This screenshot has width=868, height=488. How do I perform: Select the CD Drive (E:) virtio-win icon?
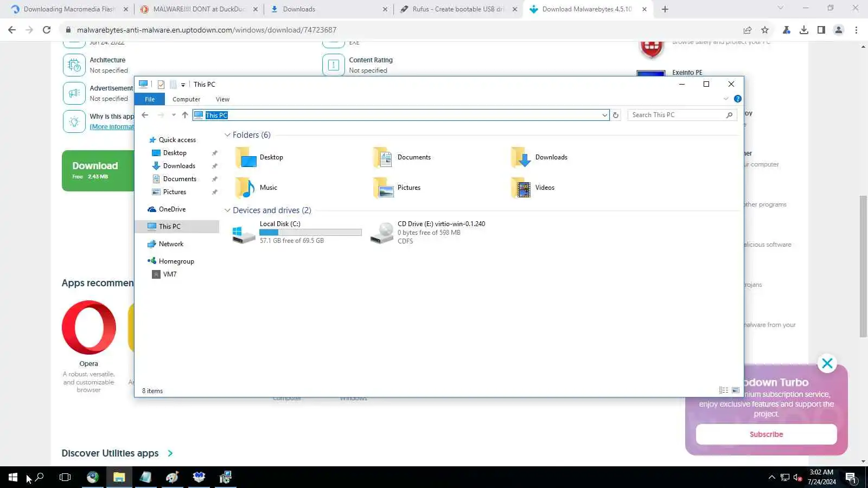(382, 233)
